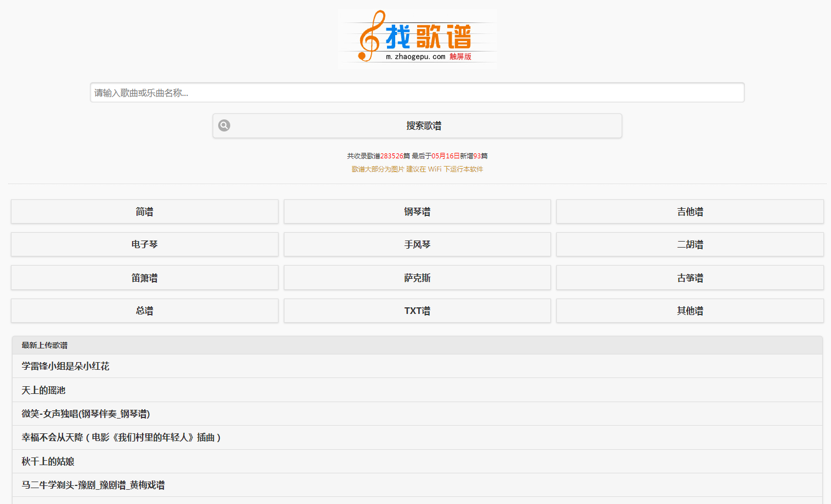This screenshot has width=831, height=504.
Task: Browse the 萨克斯 category
Action: (417, 278)
